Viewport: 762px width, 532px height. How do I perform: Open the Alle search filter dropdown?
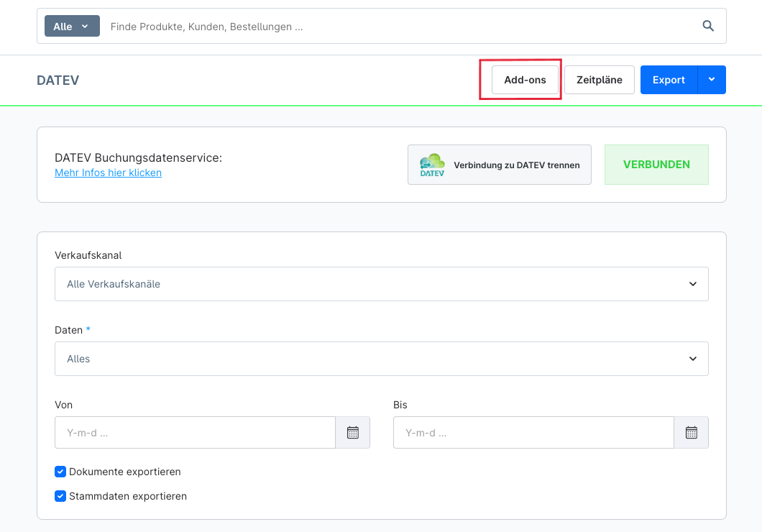point(72,27)
